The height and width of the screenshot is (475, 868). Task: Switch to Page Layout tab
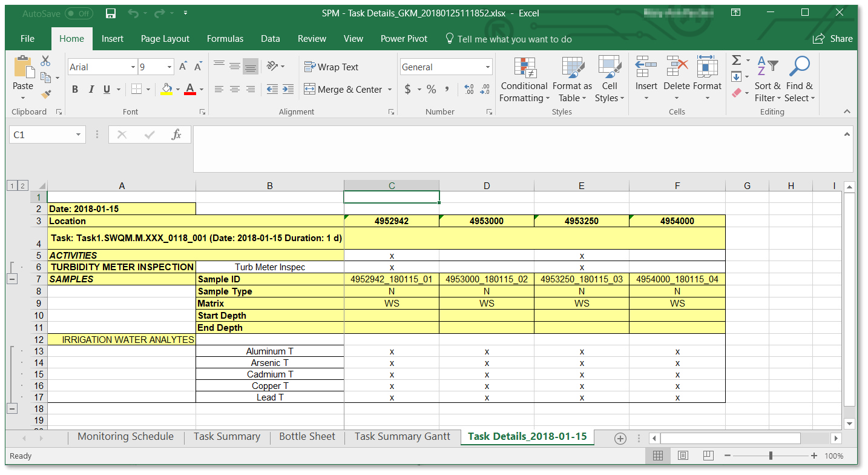pos(165,39)
